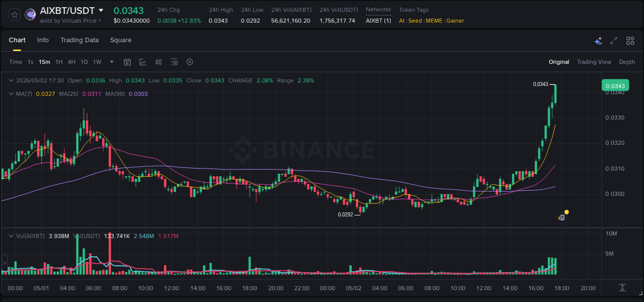Open the AIXBT/USDT pair selector dropdown
Viewport: 644px width, 302px height.
[x=101, y=10]
